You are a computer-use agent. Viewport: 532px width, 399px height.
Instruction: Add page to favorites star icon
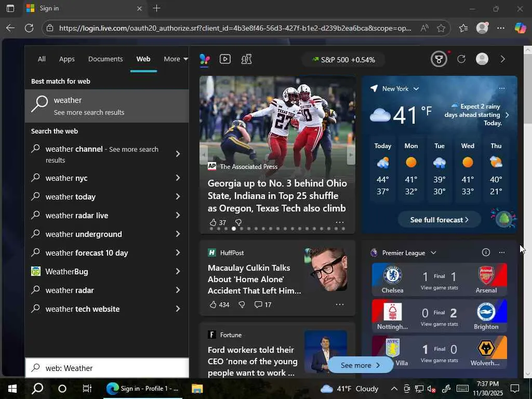441,28
